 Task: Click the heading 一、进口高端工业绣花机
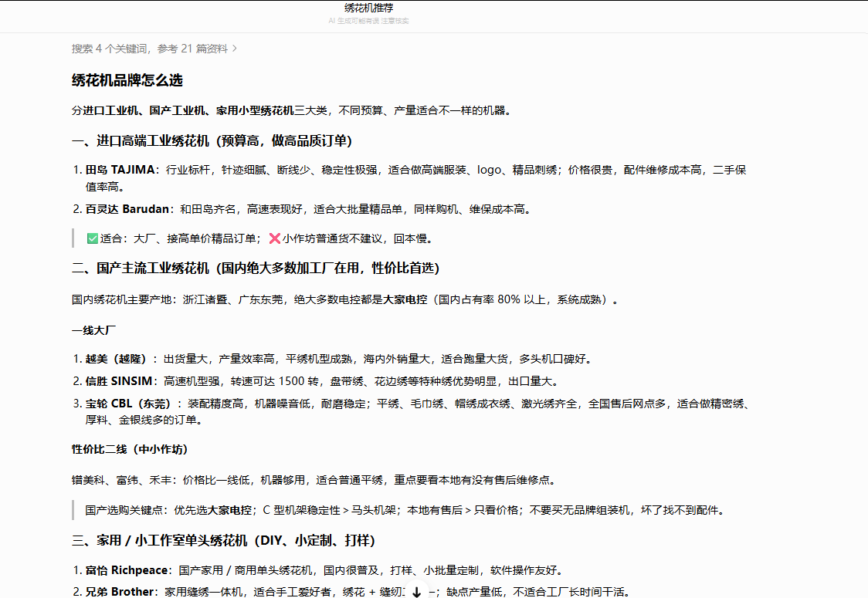212,141
